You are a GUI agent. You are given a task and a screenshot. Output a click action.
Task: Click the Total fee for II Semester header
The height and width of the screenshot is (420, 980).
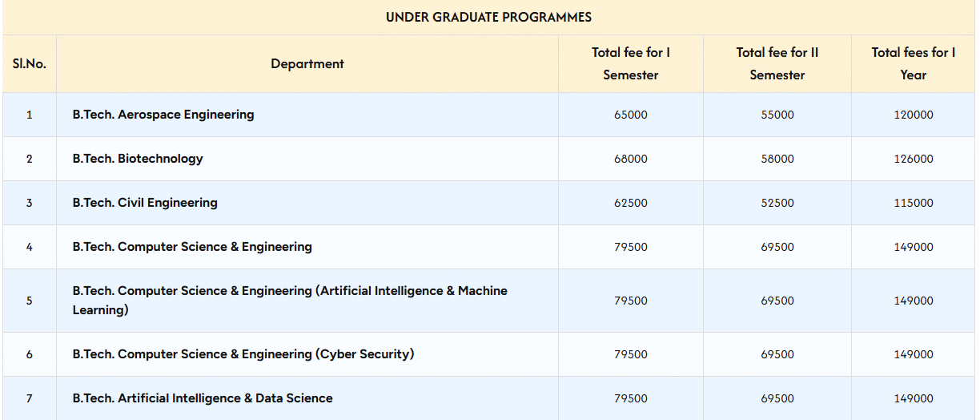tap(777, 63)
